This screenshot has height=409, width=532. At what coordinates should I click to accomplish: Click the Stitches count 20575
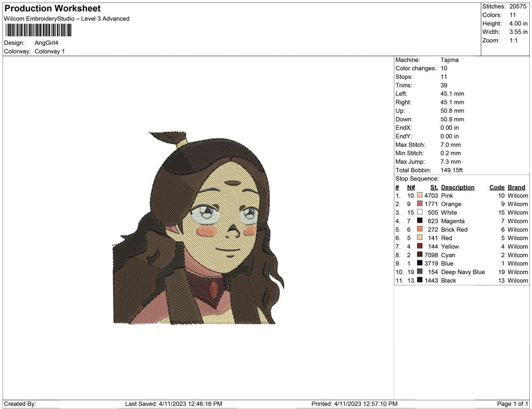click(x=517, y=6)
